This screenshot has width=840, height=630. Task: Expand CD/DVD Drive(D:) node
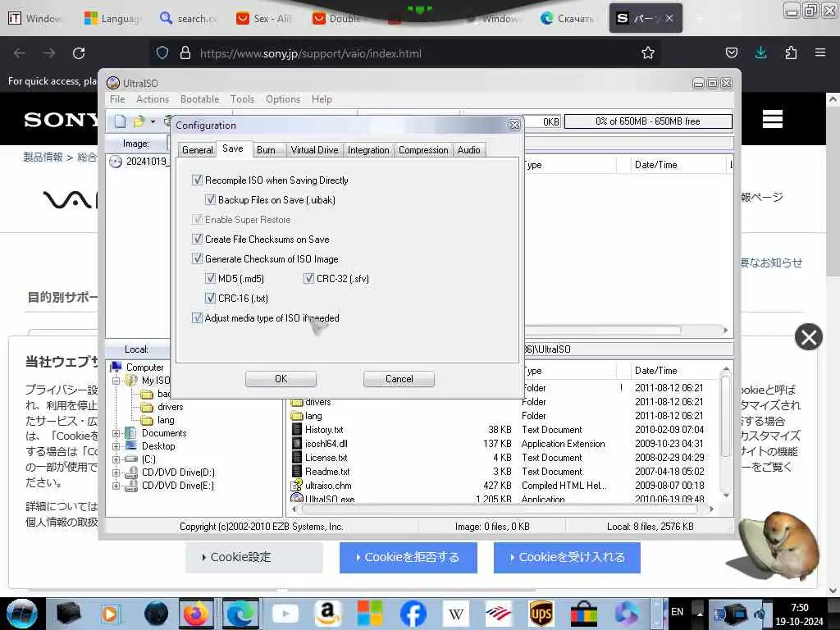pos(116,472)
